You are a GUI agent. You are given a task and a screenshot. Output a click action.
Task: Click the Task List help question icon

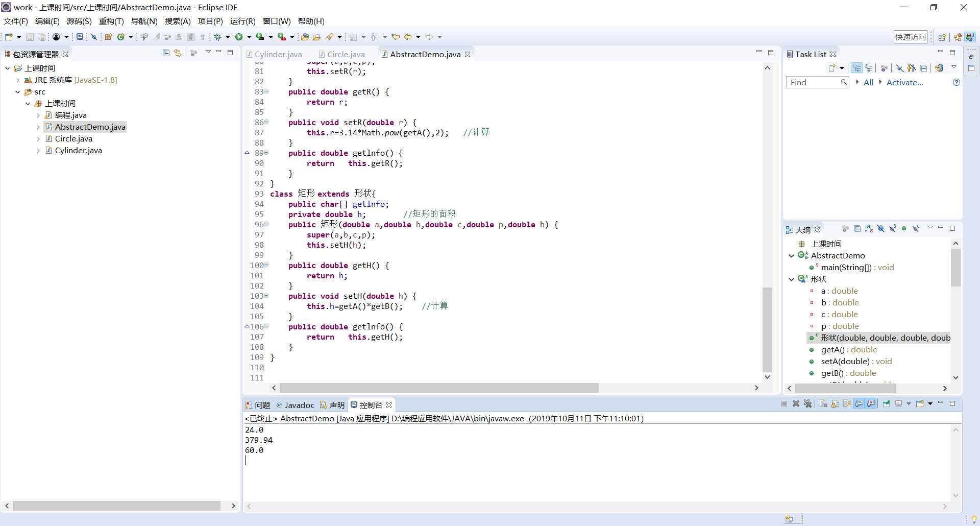(x=957, y=82)
